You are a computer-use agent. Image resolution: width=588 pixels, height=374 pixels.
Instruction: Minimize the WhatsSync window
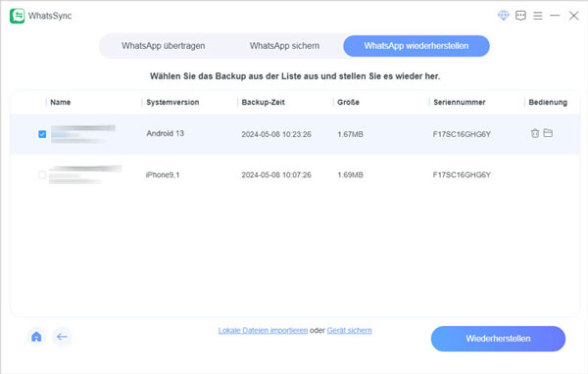[555, 16]
